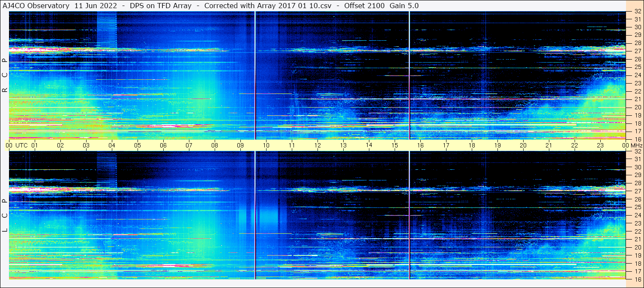The width and height of the screenshot is (644, 288).
Task: Select 17 MHz on the lower frequency scale
Action: (637, 271)
